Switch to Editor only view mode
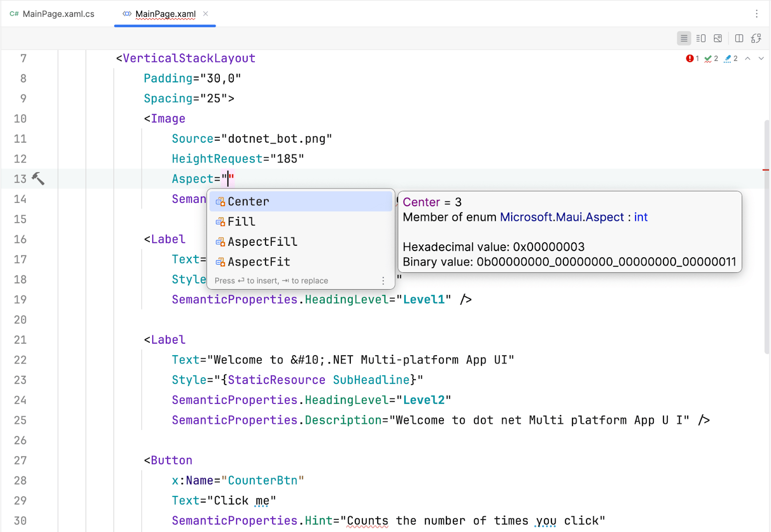This screenshot has height=532, width=771. coord(684,39)
